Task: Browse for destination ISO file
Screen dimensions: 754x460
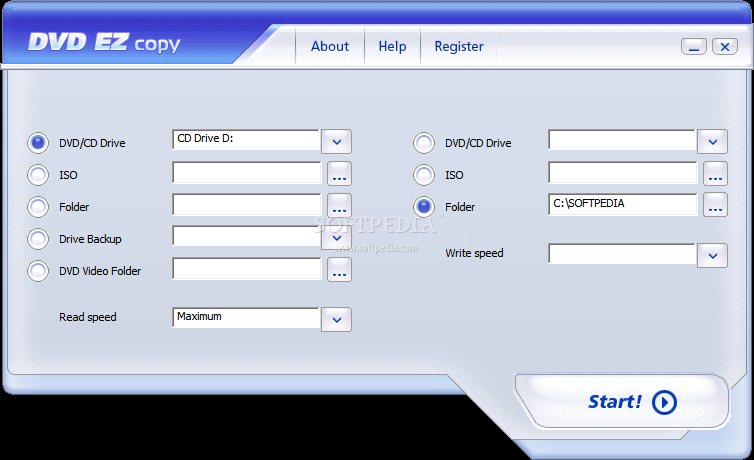Action: pyautogui.click(x=716, y=174)
